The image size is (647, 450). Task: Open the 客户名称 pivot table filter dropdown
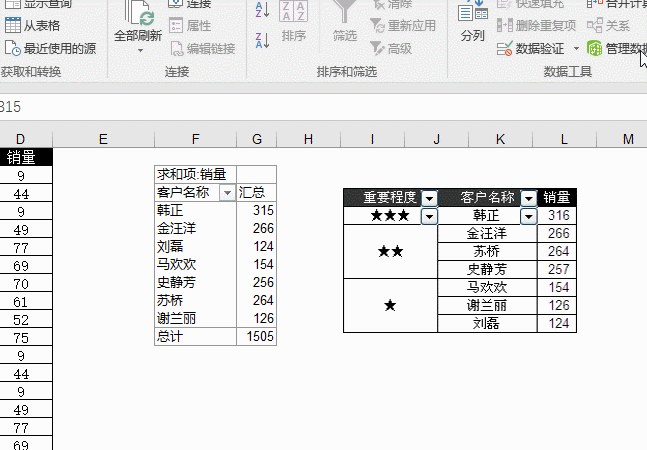click(x=226, y=192)
